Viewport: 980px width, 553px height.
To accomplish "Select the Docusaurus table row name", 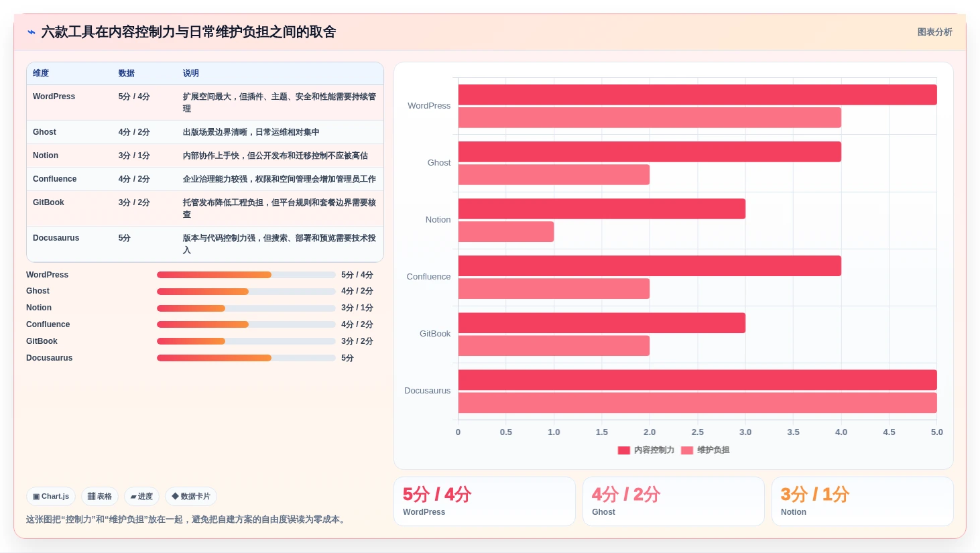I will tap(56, 238).
